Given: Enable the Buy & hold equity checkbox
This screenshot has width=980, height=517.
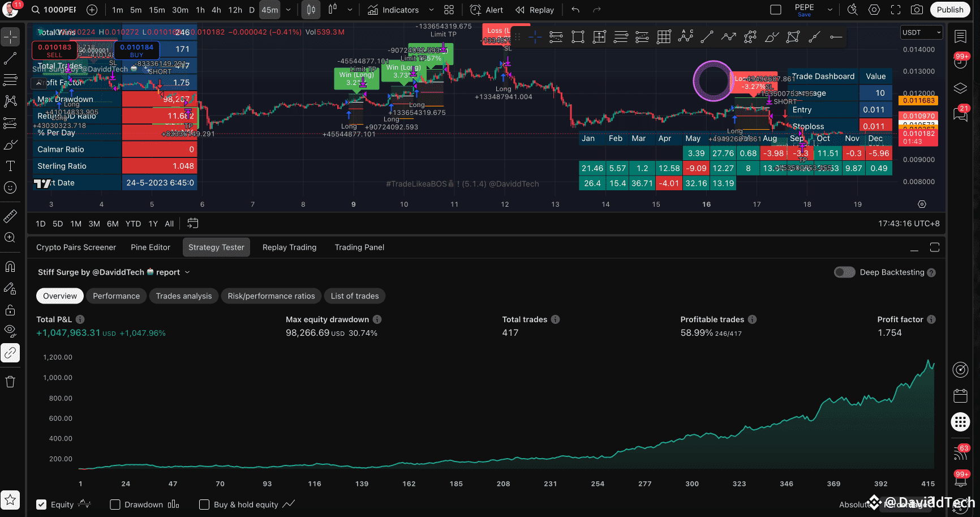Looking at the screenshot, I should 204,505.
